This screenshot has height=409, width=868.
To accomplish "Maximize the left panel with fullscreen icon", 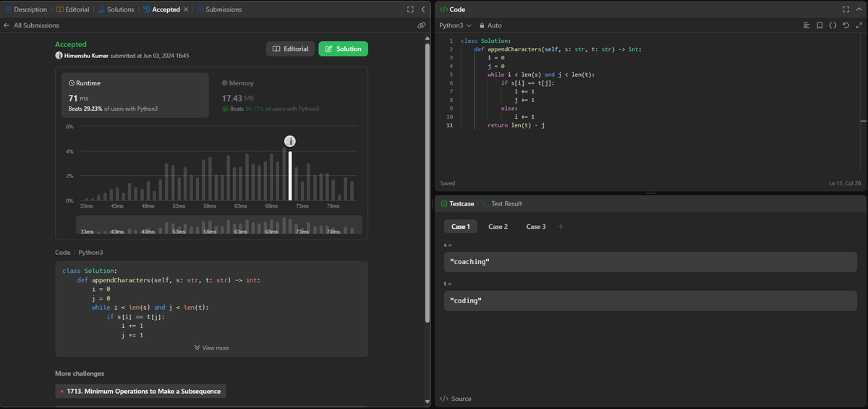I will [x=411, y=9].
